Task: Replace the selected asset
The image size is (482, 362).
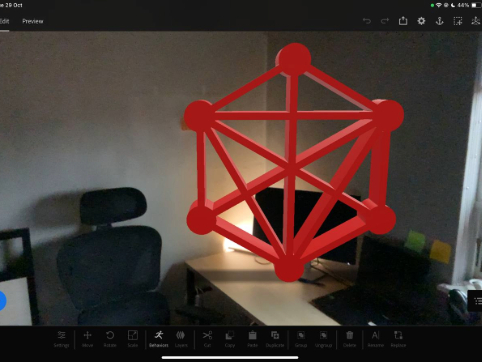Action: point(398,339)
